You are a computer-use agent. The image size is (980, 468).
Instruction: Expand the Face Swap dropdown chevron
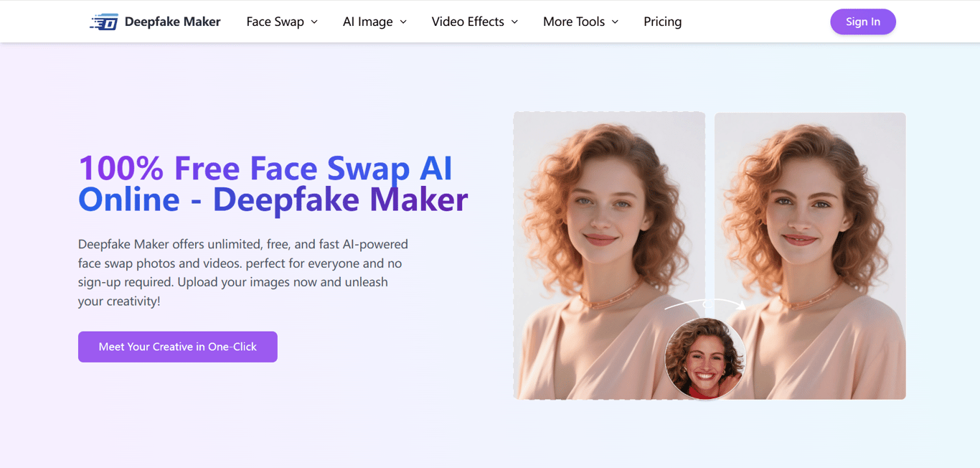click(316, 22)
